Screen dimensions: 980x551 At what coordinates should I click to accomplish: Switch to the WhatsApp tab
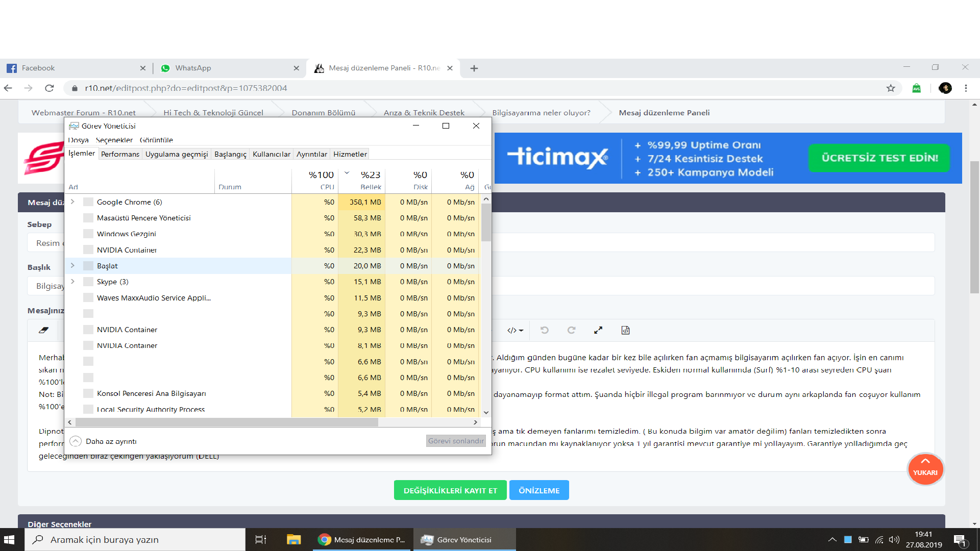click(x=230, y=68)
